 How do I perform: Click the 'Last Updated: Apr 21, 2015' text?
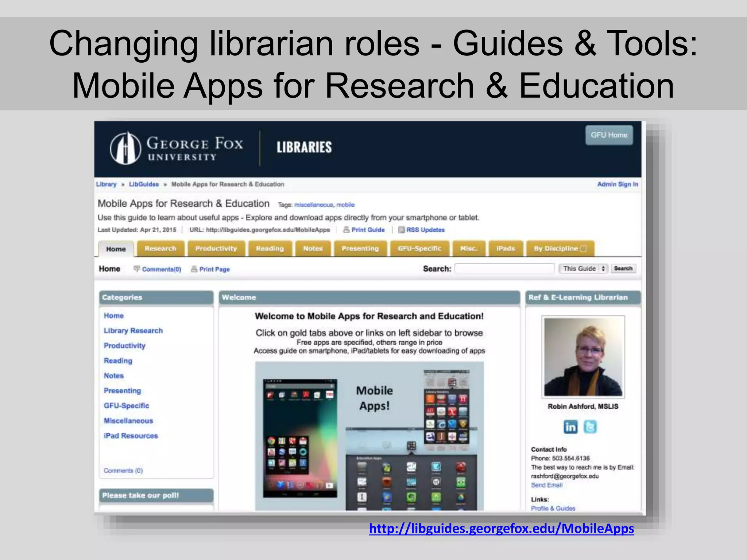pos(137,230)
